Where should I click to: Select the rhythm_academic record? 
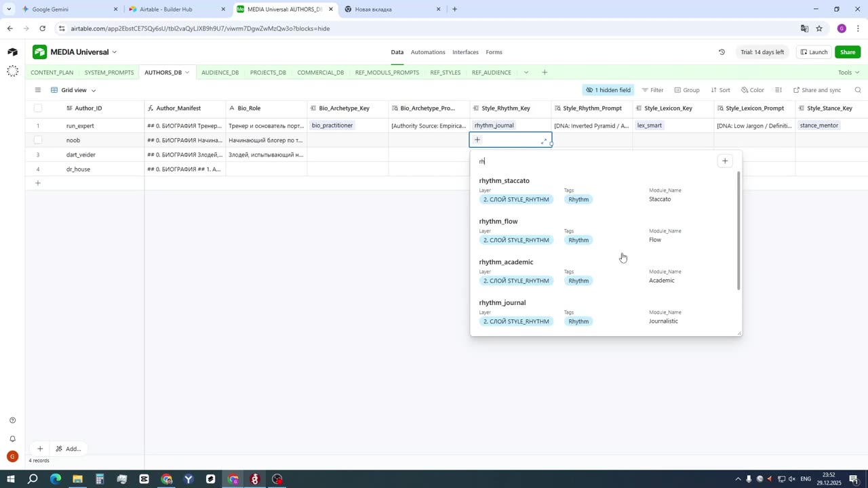click(x=604, y=272)
